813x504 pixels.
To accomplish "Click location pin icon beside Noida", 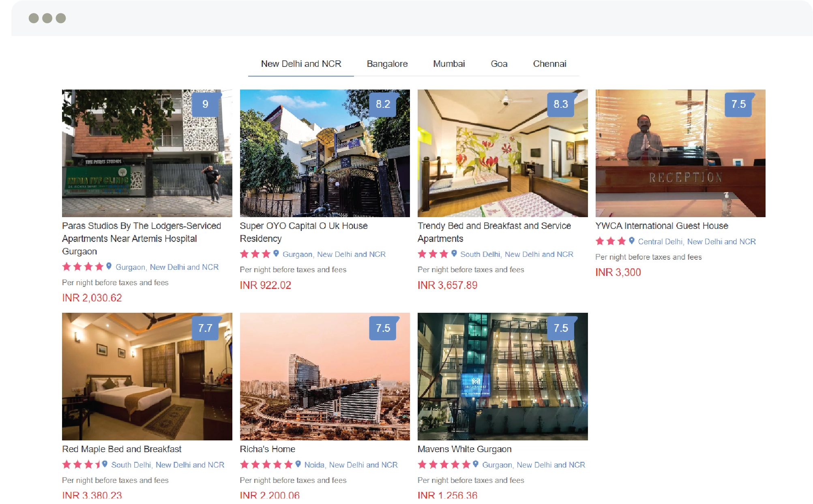I will click(x=298, y=464).
